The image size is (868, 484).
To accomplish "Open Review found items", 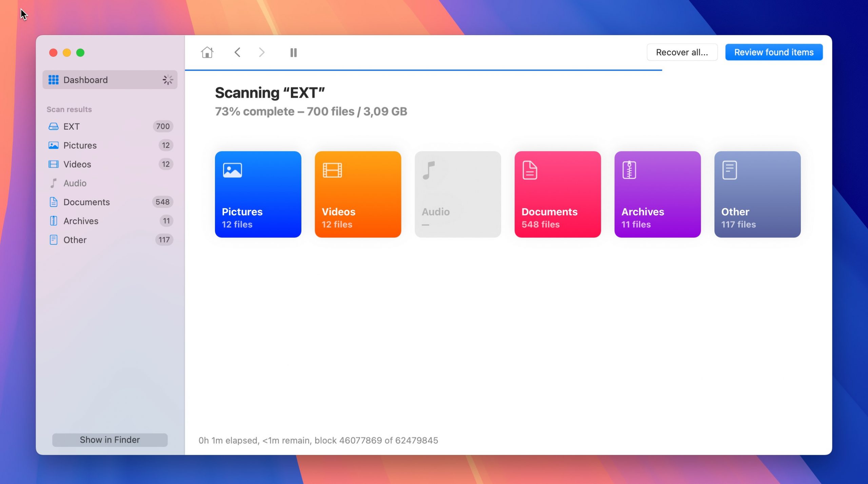I will [x=774, y=52].
